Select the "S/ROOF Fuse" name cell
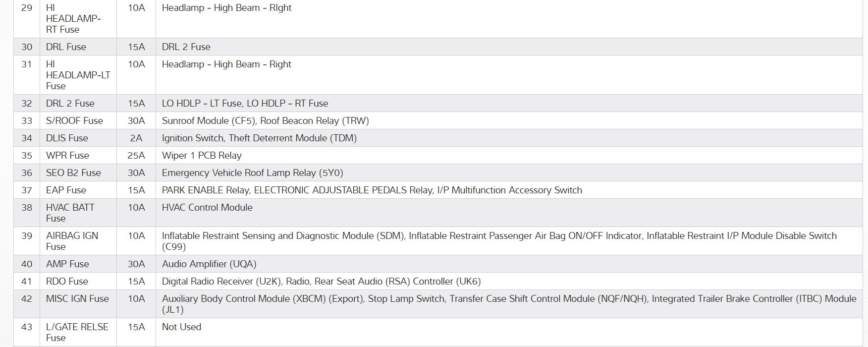Viewport: 868px width, 347px height. (74, 121)
